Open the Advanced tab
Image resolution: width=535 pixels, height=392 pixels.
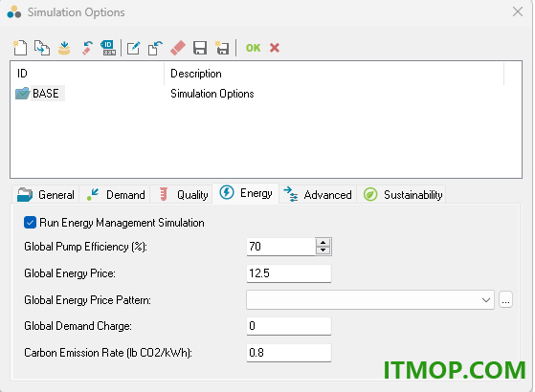click(318, 195)
